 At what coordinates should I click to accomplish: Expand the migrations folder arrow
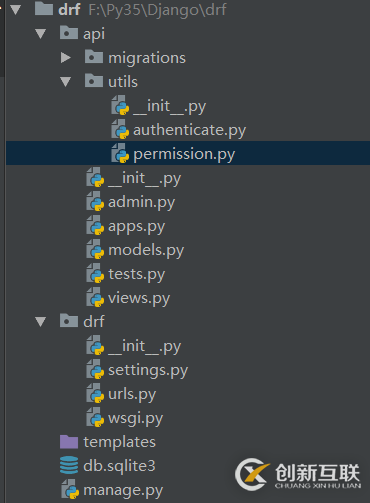coord(66,58)
